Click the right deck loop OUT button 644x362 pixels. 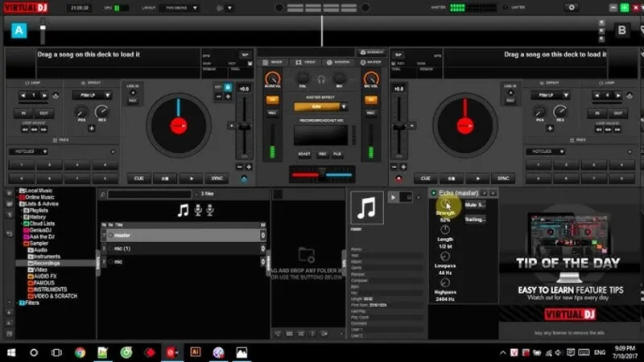point(617,113)
